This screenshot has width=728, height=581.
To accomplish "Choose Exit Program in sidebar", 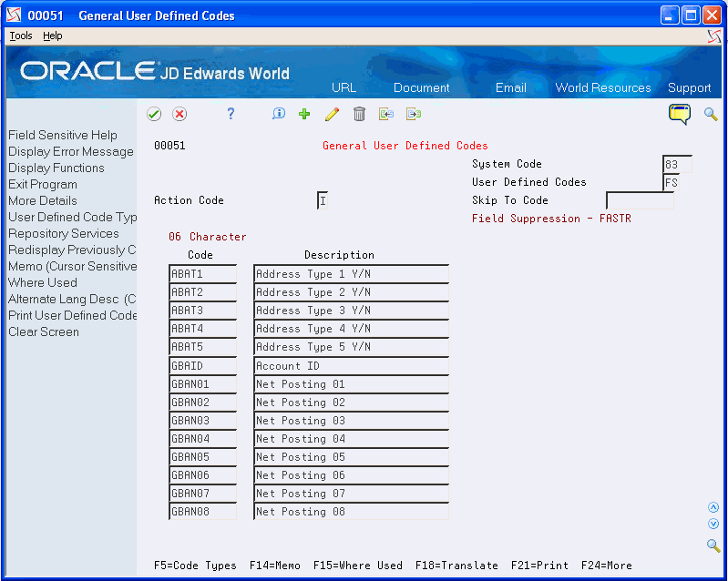I will coord(43,184).
